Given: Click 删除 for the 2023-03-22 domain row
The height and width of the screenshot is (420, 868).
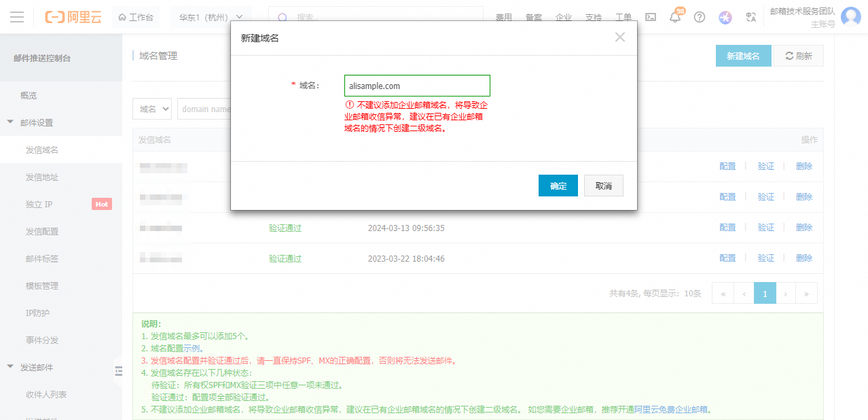Looking at the screenshot, I should [804, 258].
